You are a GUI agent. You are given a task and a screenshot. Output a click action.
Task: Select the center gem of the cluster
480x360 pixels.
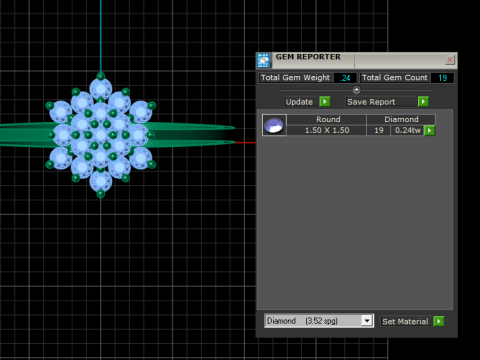(101, 135)
